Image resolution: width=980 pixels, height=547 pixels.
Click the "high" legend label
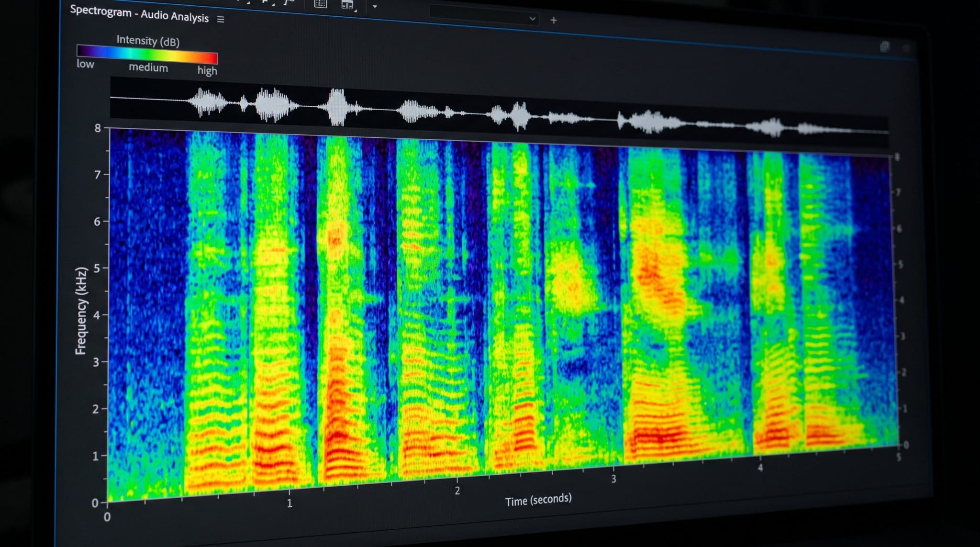tap(207, 71)
